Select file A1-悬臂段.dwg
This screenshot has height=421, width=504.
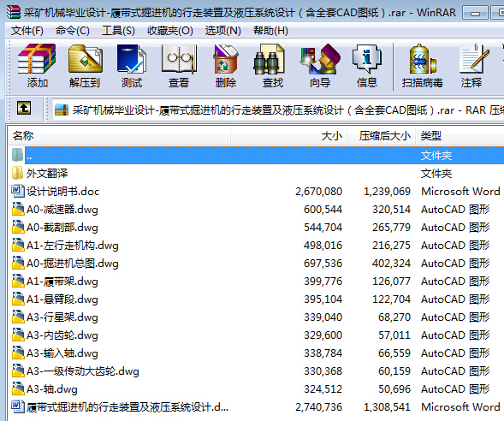coord(62,299)
